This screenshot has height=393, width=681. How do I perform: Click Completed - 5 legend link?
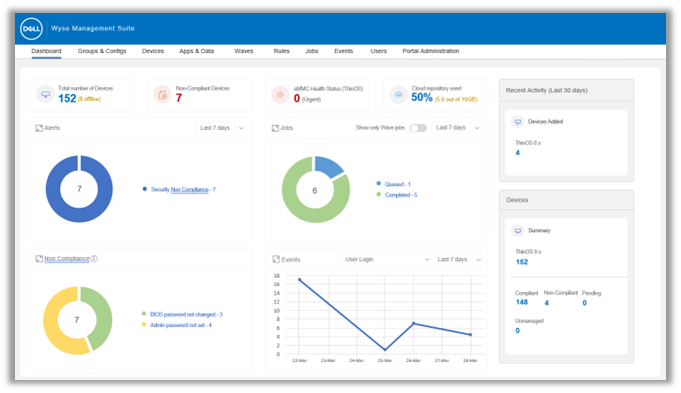(401, 195)
